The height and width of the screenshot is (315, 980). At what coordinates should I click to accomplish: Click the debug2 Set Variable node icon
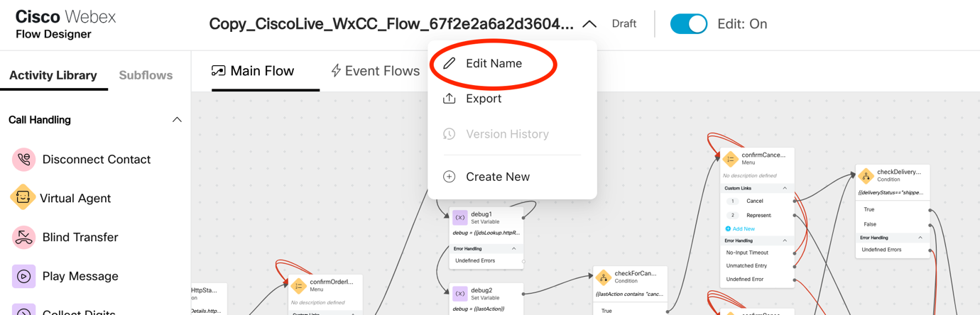pos(460,294)
